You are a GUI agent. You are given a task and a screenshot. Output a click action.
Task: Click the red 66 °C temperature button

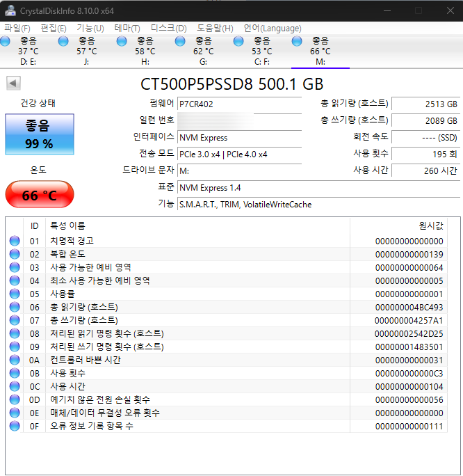point(40,194)
